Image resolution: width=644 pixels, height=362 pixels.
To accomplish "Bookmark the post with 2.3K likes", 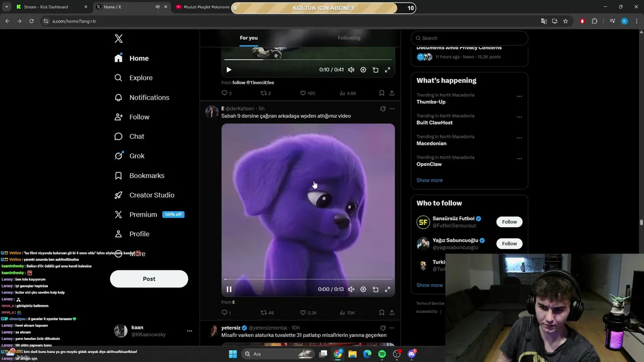I will coord(382,313).
